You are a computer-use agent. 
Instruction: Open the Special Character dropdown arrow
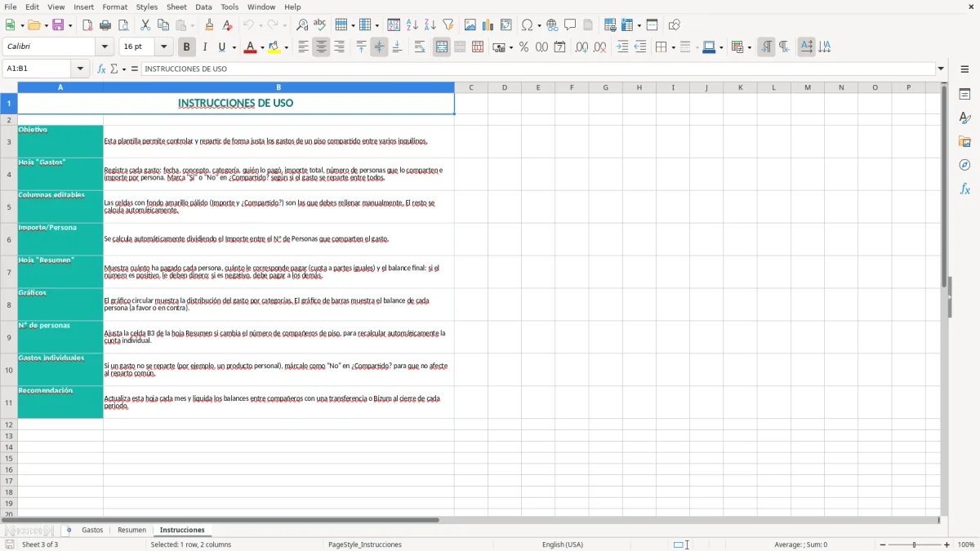pyautogui.click(x=540, y=25)
